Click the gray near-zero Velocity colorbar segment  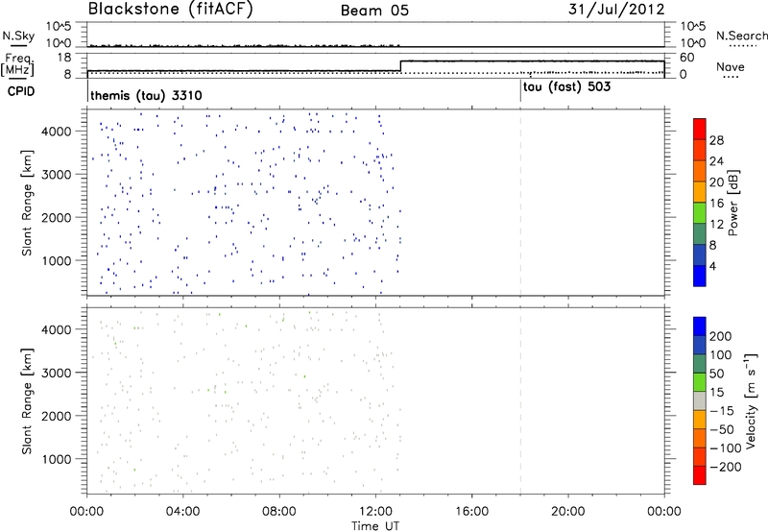700,400
